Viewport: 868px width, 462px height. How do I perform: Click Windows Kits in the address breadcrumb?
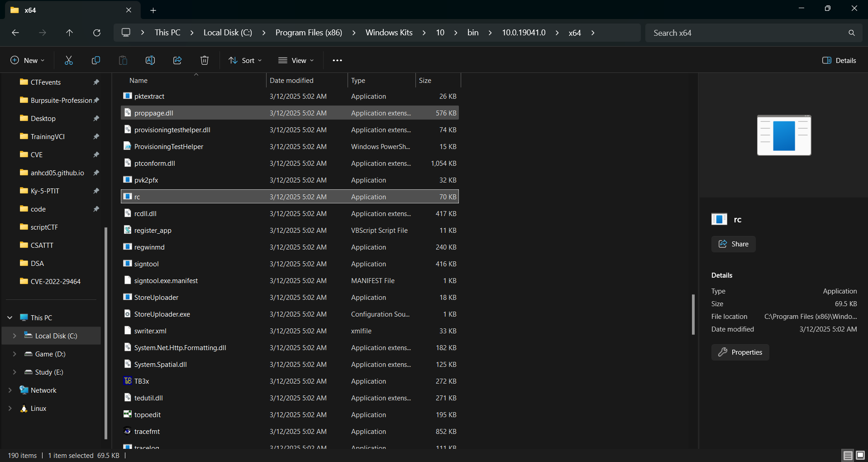[389, 33]
